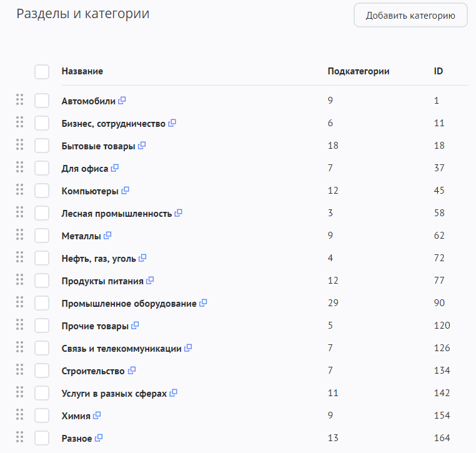476x453 pixels.
Task: Open Продукты питания external link icon
Action: (x=150, y=281)
